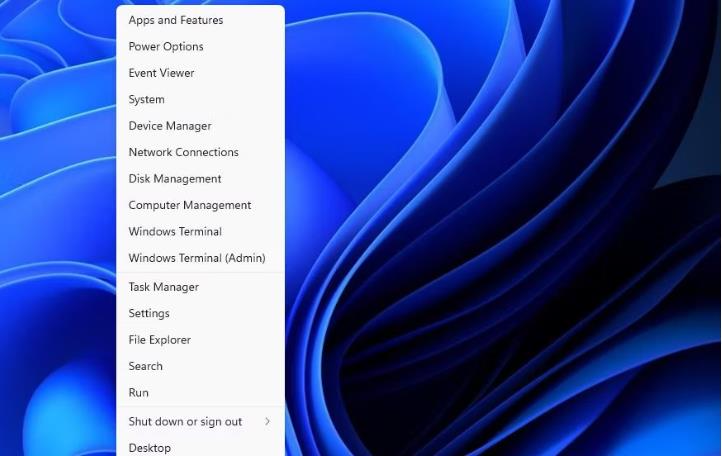The height and width of the screenshot is (456, 722).
Task: Select the Search menu entry
Action: (x=201, y=366)
